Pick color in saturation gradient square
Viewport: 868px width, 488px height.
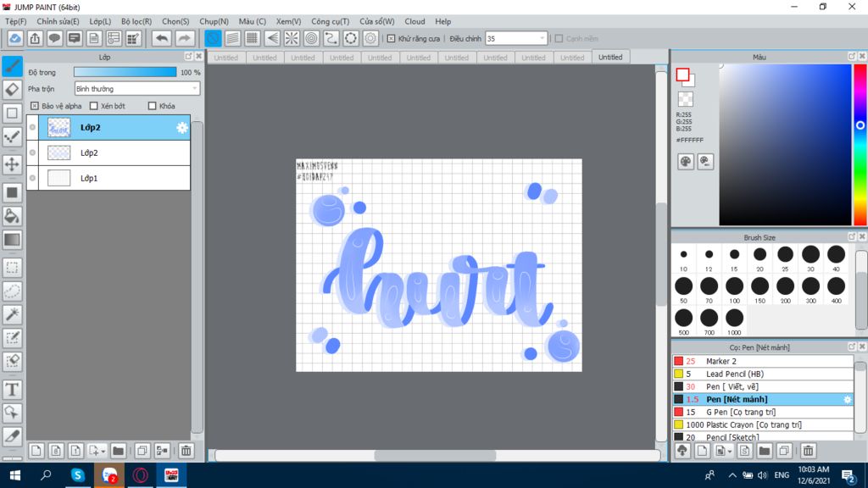coord(785,144)
